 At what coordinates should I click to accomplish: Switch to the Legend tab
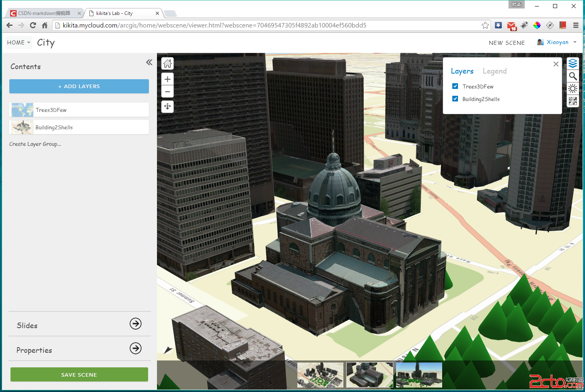click(494, 71)
